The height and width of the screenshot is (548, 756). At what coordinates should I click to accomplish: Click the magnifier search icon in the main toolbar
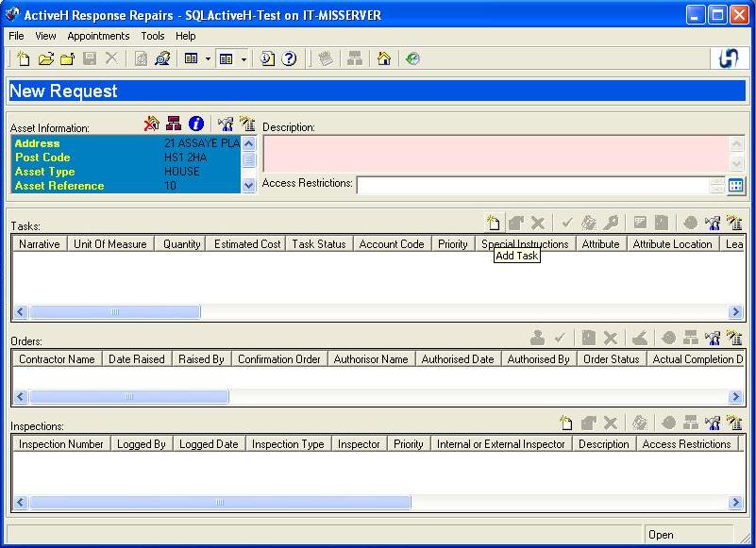pos(162,58)
